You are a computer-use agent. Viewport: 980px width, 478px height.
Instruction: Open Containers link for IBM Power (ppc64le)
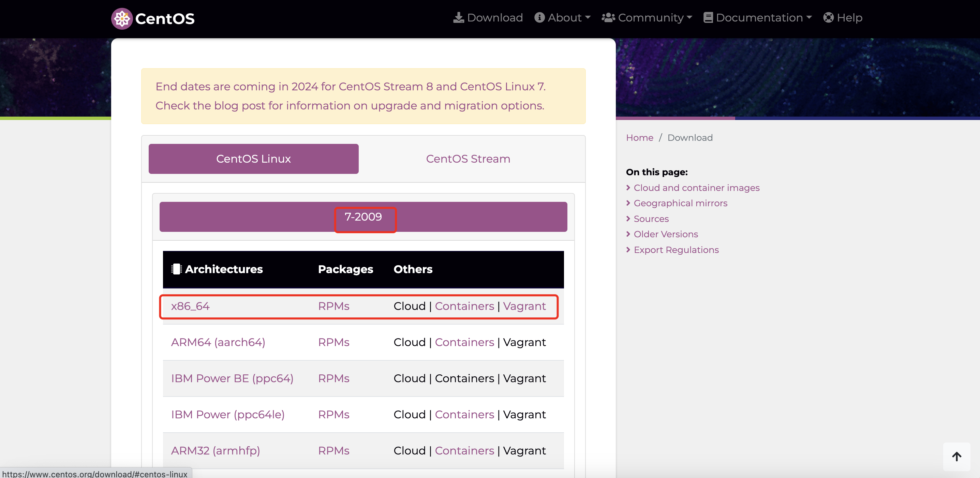(464, 415)
